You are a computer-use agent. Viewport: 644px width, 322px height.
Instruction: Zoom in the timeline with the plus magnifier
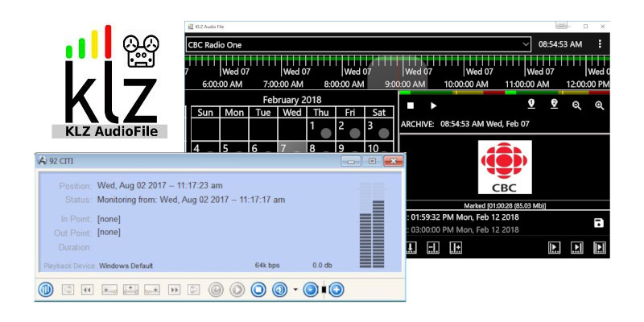coord(599,105)
